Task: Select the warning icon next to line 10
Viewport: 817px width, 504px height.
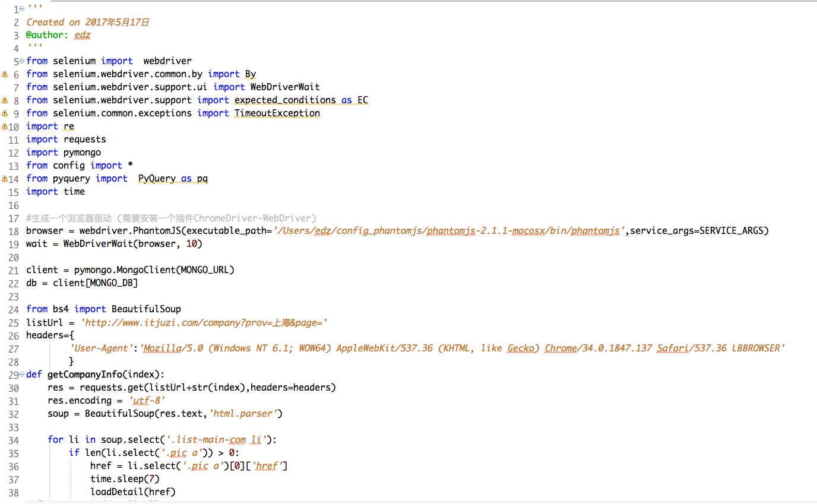Action: 5,126
